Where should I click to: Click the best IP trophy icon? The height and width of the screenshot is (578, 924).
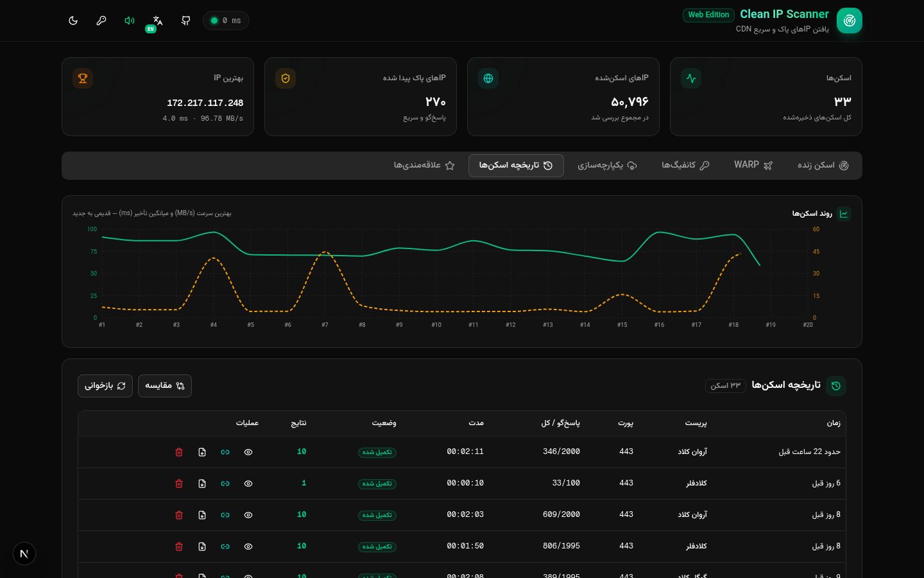83,78
